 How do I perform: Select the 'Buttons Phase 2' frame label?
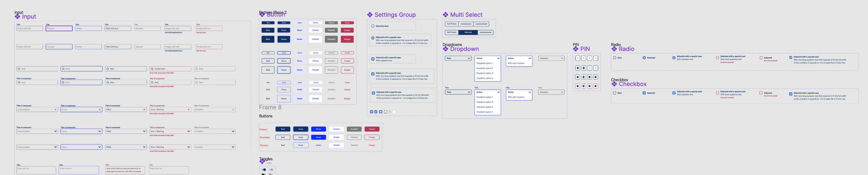click(x=273, y=12)
